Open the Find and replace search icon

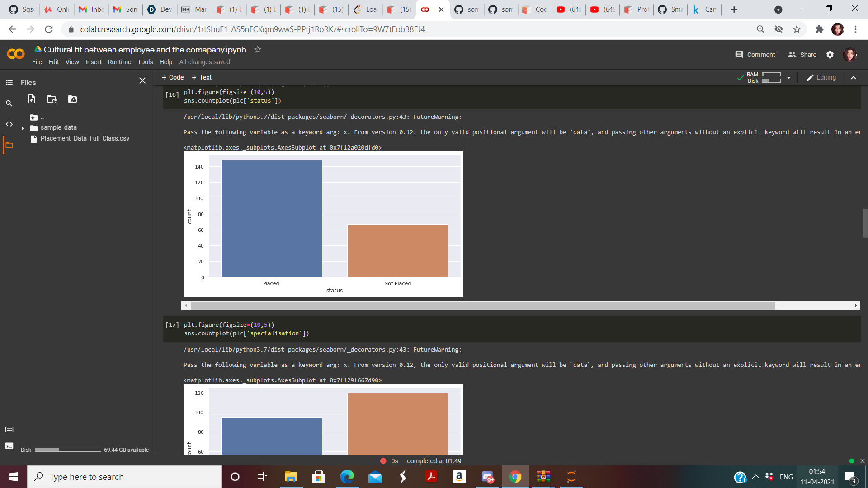[x=9, y=103]
